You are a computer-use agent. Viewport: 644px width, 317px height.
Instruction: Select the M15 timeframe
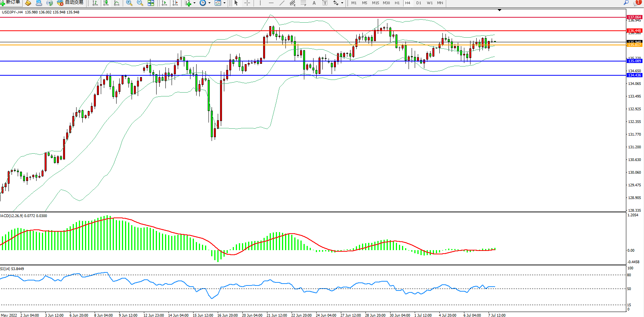point(375,3)
